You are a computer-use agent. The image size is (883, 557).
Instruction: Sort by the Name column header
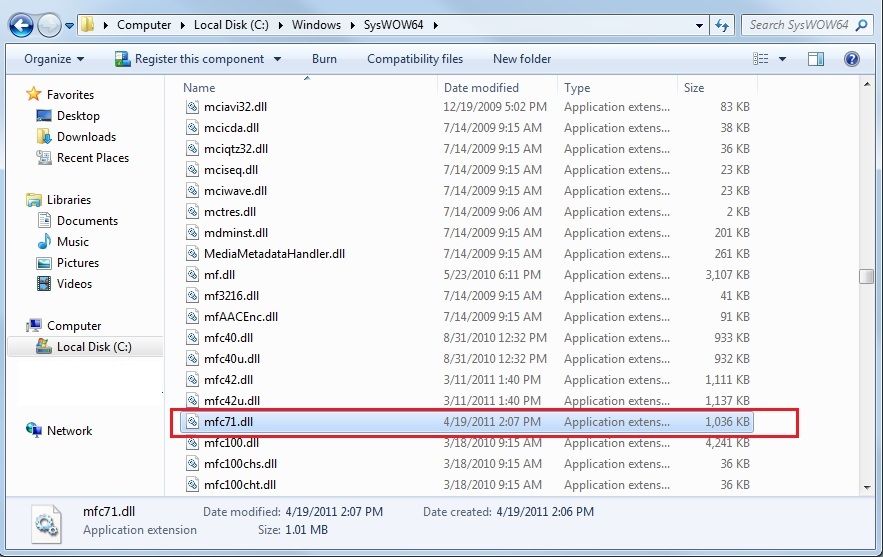pos(199,88)
